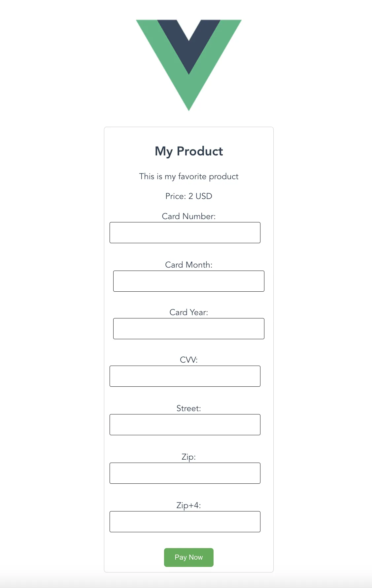The height and width of the screenshot is (588, 372).
Task: Select the Card Year input box
Action: [x=188, y=329]
